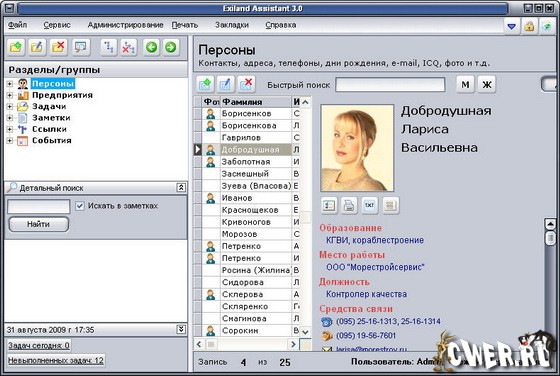The height and width of the screenshot is (376, 560).
Task: Click the telephone icon next to work phone
Action: click(326, 322)
